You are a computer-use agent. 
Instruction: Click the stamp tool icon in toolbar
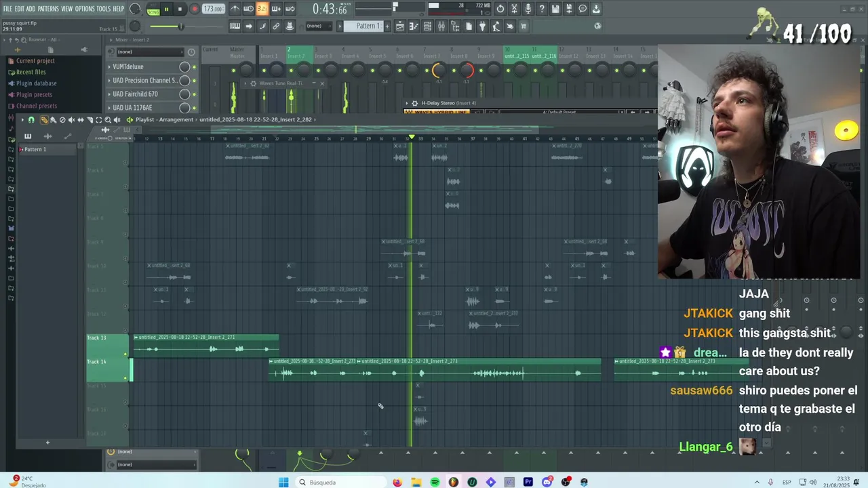[x=289, y=26]
